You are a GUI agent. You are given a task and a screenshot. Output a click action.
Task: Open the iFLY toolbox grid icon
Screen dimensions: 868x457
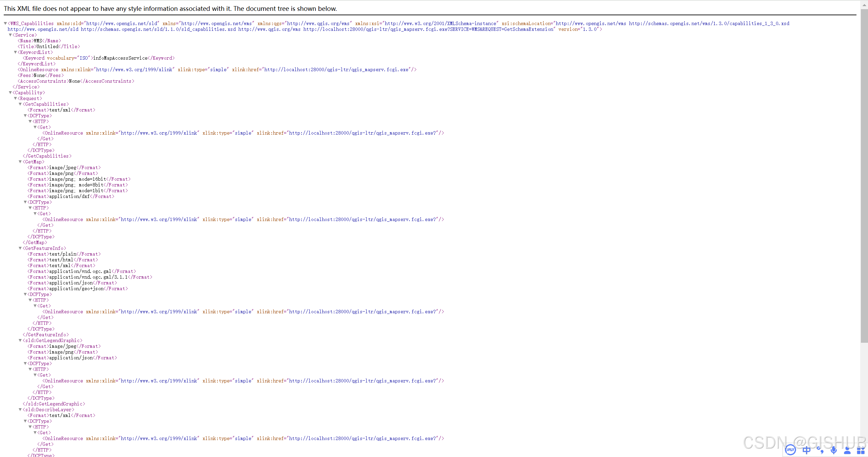point(861,450)
